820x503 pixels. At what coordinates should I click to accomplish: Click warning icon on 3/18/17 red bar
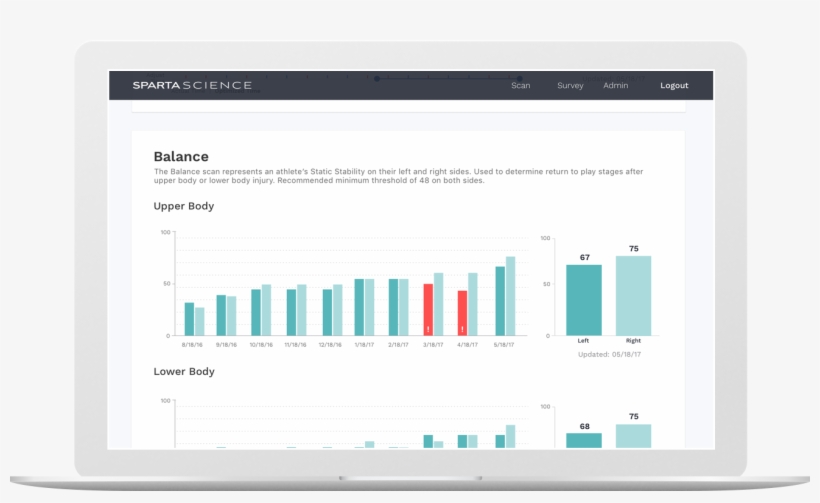click(x=428, y=329)
